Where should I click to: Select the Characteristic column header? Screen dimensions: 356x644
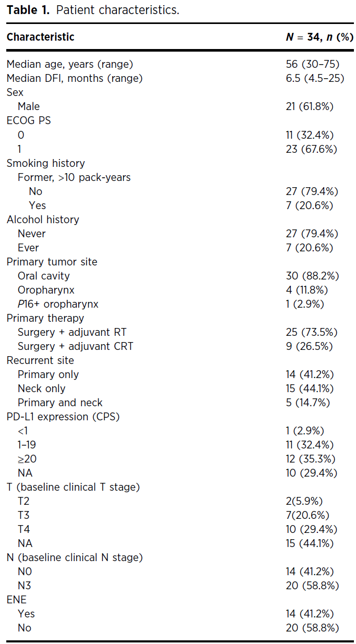click(41, 37)
